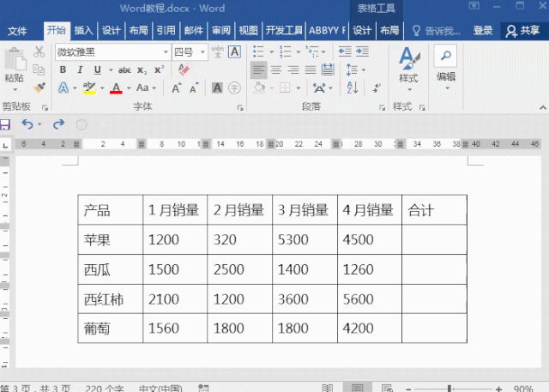Viewport: 549px width, 392px height.
Task: Click Justify alignment icon
Action: tap(311, 70)
